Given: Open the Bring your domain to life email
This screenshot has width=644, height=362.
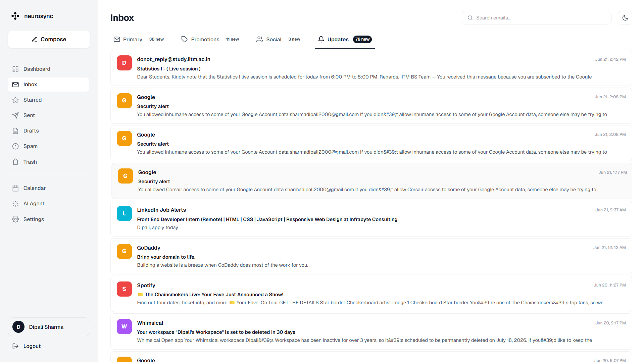Looking at the screenshot, I should pyautogui.click(x=371, y=256).
